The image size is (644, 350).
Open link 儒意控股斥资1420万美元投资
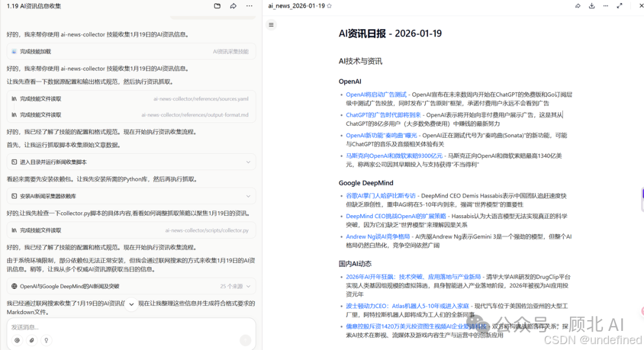[x=416, y=326]
